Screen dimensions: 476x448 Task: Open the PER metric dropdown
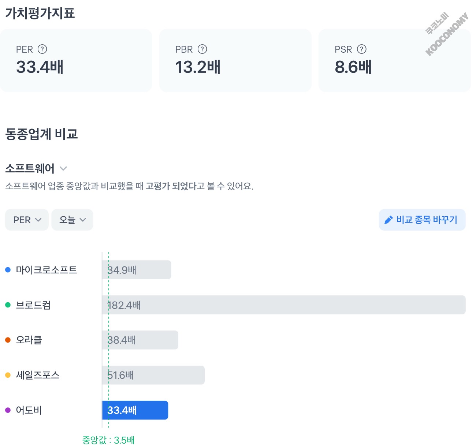(27, 220)
